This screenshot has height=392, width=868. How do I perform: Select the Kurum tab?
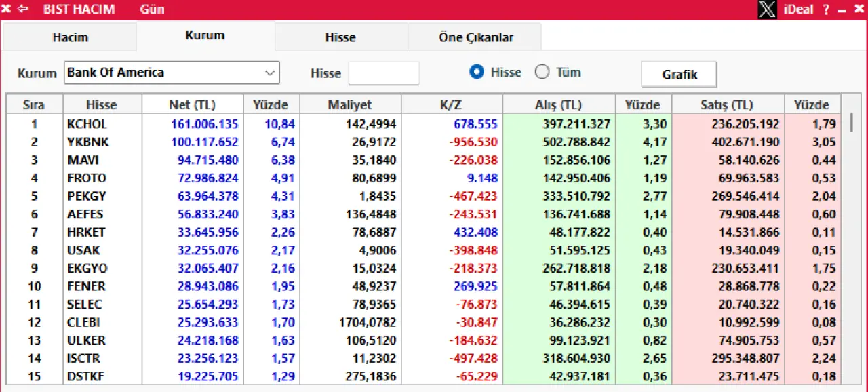(205, 35)
